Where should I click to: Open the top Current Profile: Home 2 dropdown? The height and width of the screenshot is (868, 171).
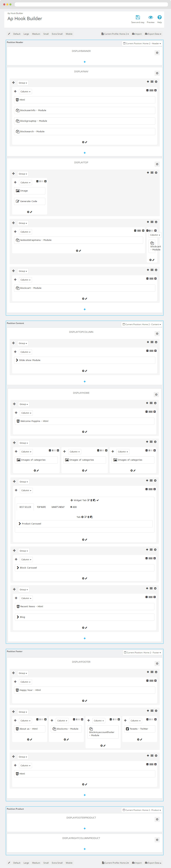coord(115,34)
